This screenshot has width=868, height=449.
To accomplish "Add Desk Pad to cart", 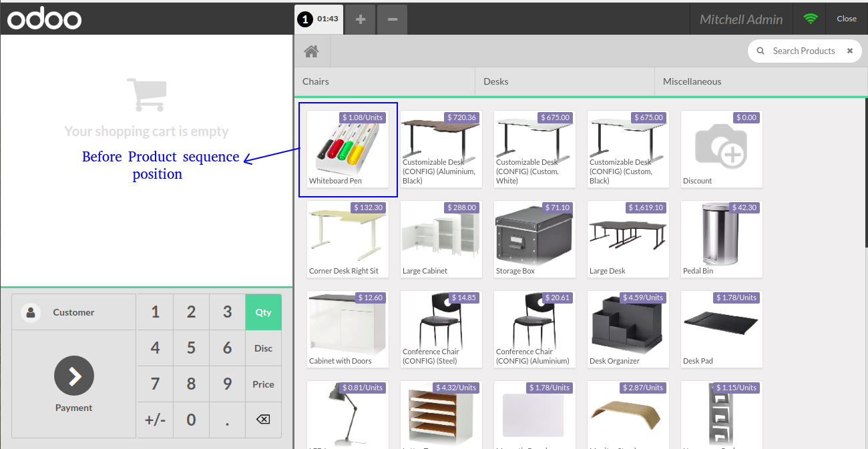I will point(722,330).
